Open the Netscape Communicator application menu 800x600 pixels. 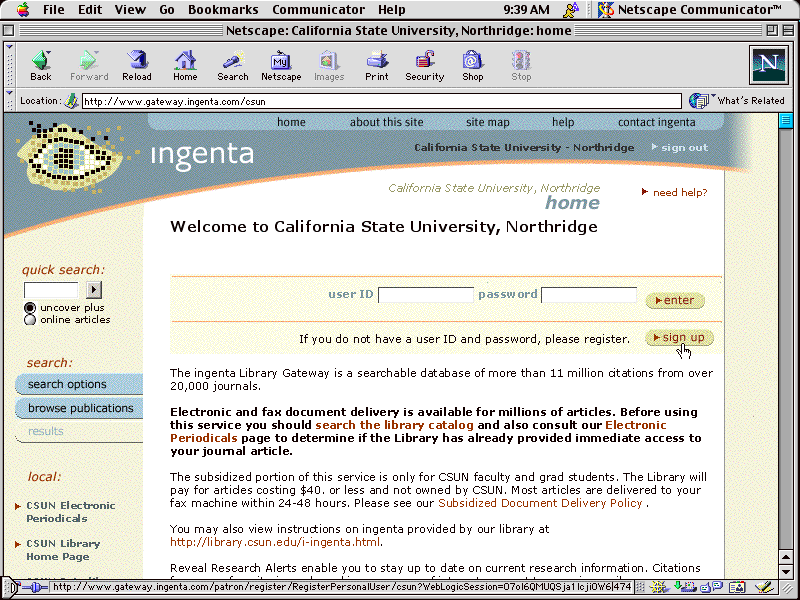point(691,9)
